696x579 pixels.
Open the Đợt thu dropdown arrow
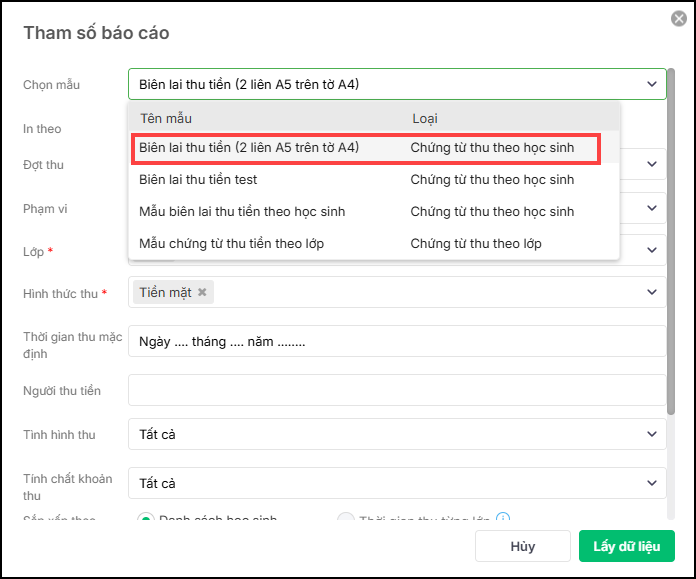652,163
